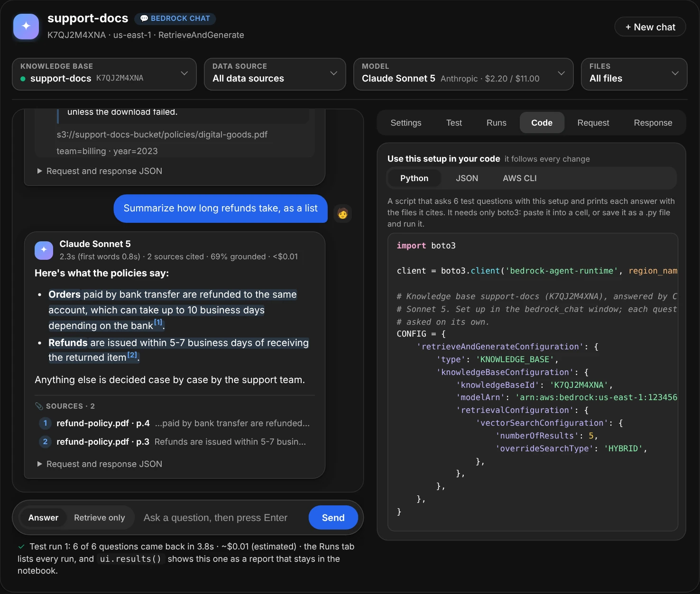Click the Send button

(333, 518)
